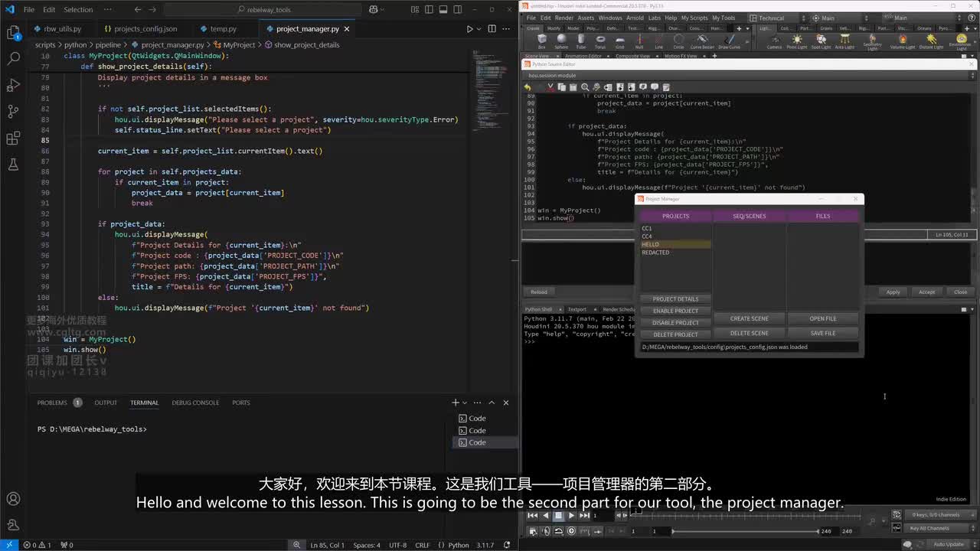The width and height of the screenshot is (980, 551).
Task: Open the Extensions view in VS Code
Action: pyautogui.click(x=13, y=139)
